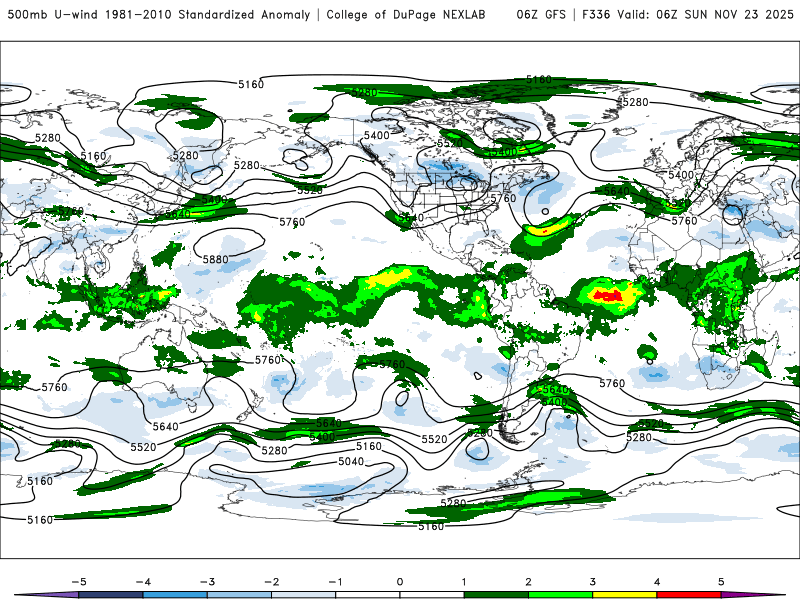
Task: Click the '-2' colorbar tick label
Action: click(x=271, y=582)
